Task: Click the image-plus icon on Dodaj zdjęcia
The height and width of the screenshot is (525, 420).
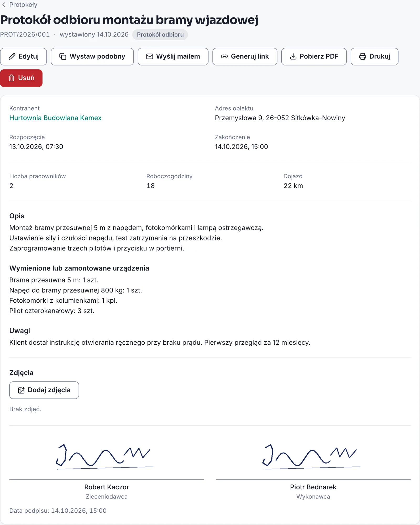Action: tap(21, 390)
